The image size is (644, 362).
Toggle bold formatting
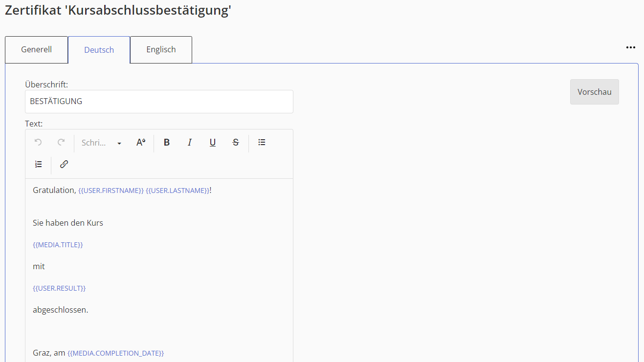[x=167, y=142]
